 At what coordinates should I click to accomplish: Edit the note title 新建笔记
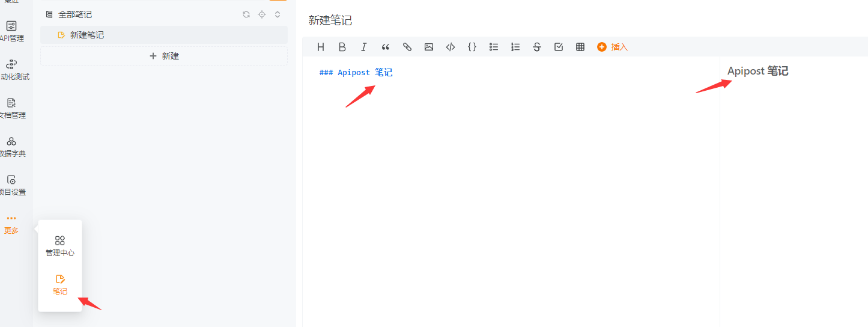pyautogui.click(x=330, y=20)
